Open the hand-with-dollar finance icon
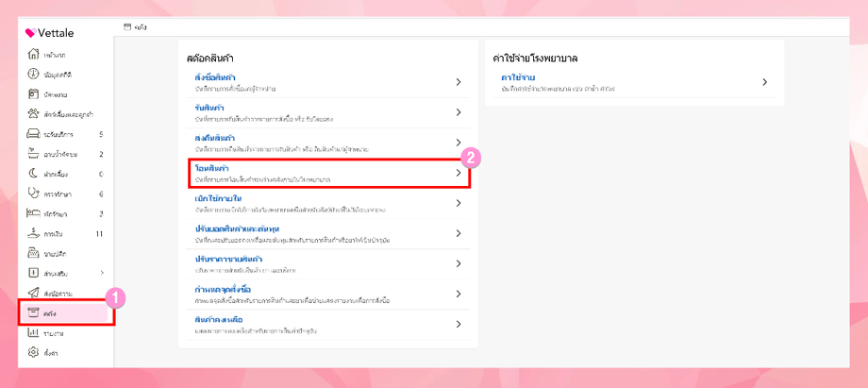This screenshot has height=388, width=868. 33,233
